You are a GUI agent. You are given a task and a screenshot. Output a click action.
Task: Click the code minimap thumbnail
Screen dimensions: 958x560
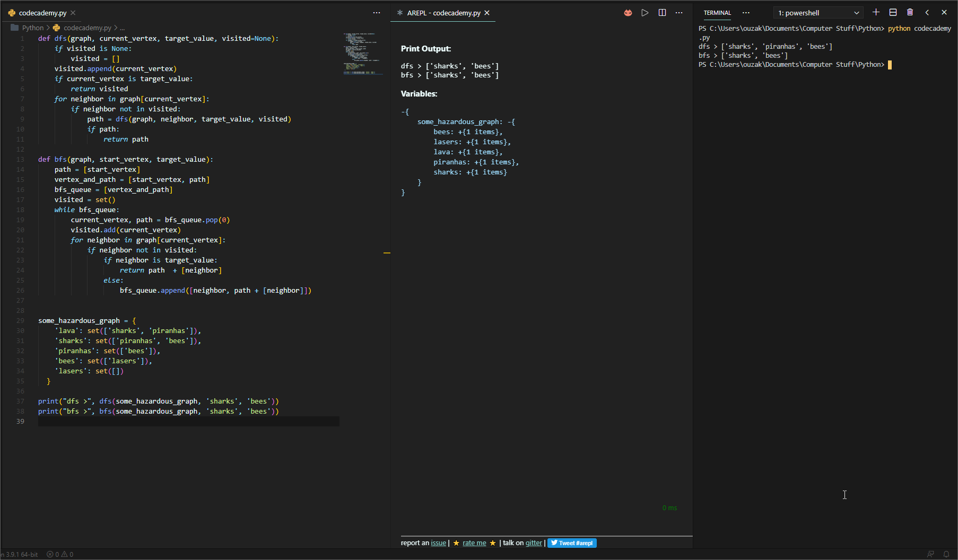pyautogui.click(x=362, y=53)
